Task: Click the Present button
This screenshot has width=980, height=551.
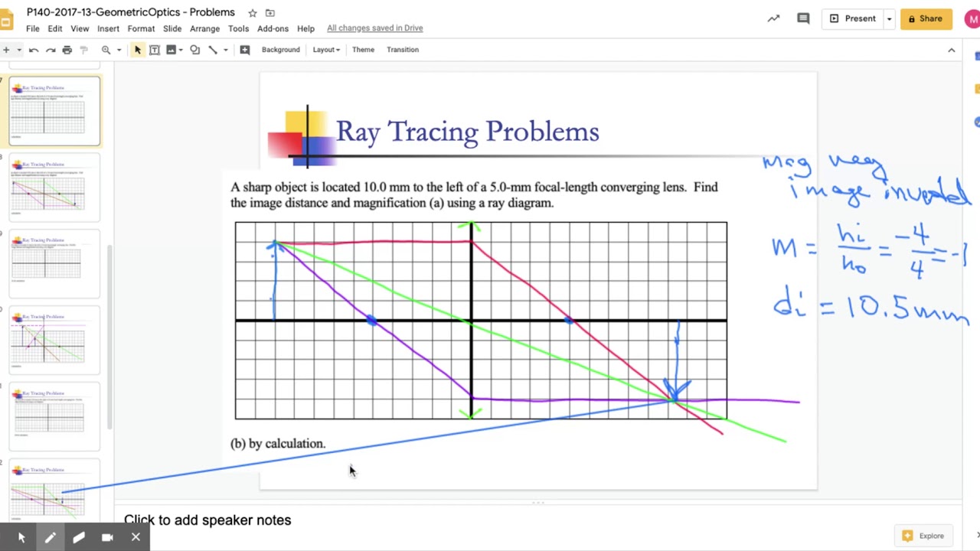Action: (853, 18)
